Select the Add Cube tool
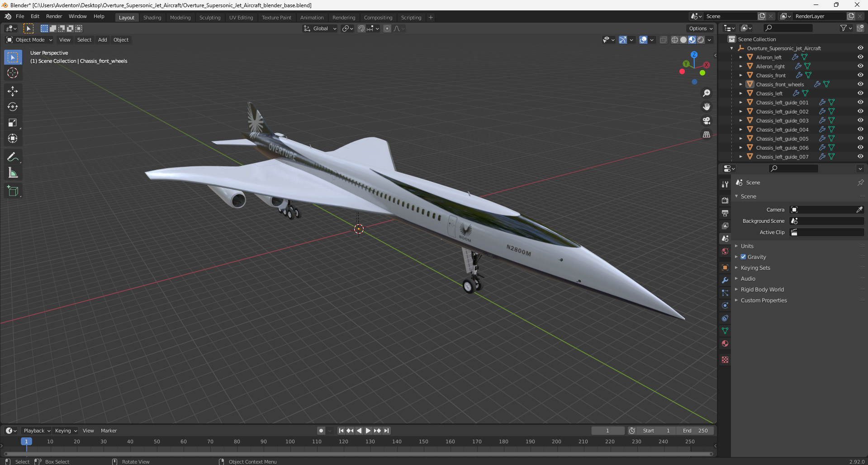Screen dimensions: 868x465 (x=13, y=191)
